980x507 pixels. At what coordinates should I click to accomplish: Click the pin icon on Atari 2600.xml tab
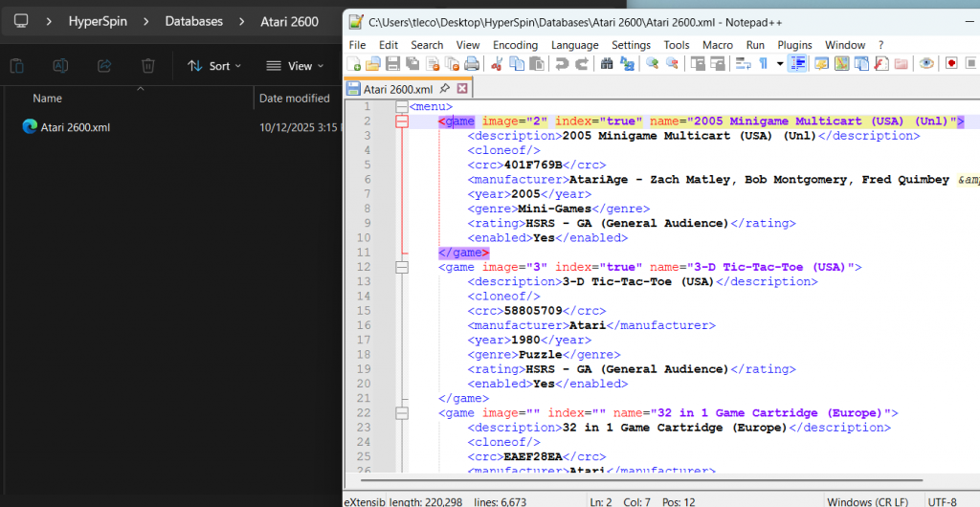[445, 88]
